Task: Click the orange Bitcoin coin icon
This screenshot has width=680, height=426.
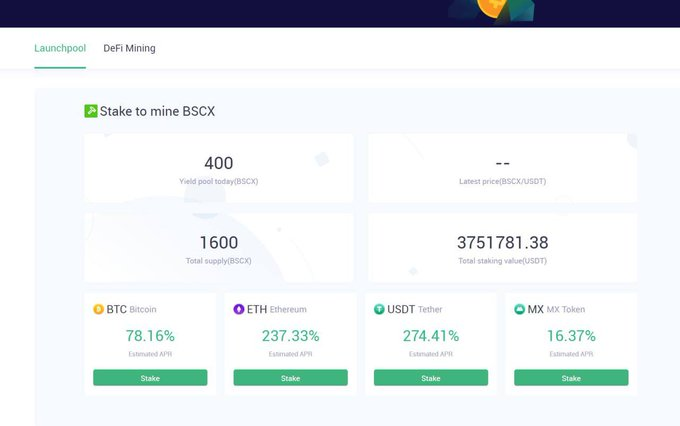Action: tap(98, 309)
